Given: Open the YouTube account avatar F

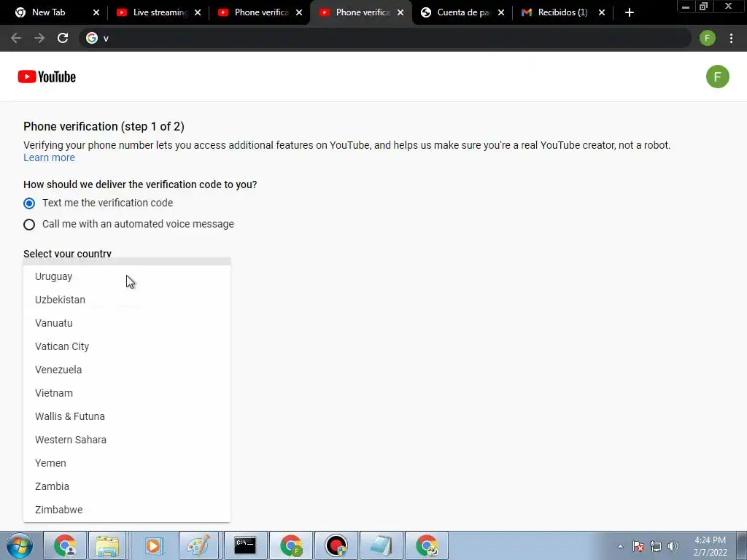Looking at the screenshot, I should tap(718, 77).
